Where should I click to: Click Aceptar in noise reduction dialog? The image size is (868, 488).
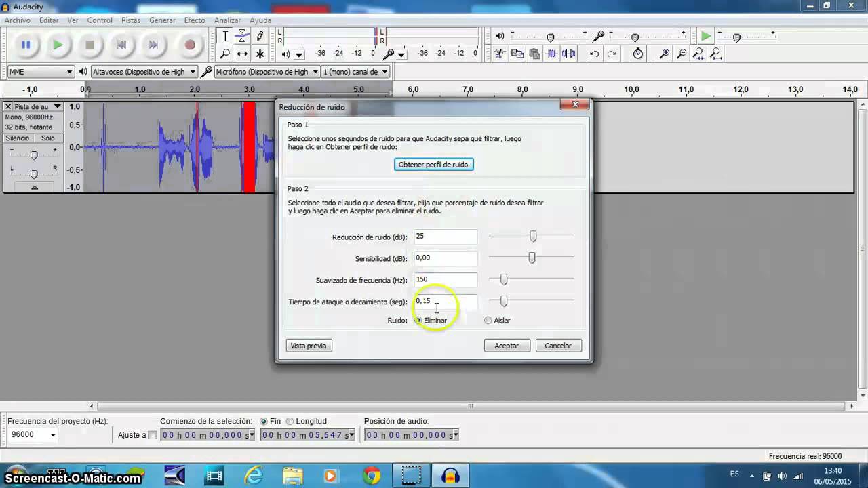[507, 346]
